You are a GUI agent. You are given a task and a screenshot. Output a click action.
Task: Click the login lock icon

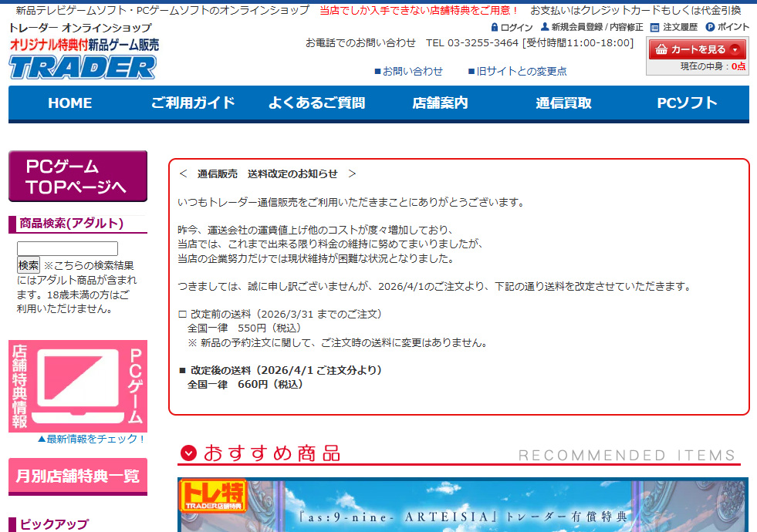[x=495, y=27]
